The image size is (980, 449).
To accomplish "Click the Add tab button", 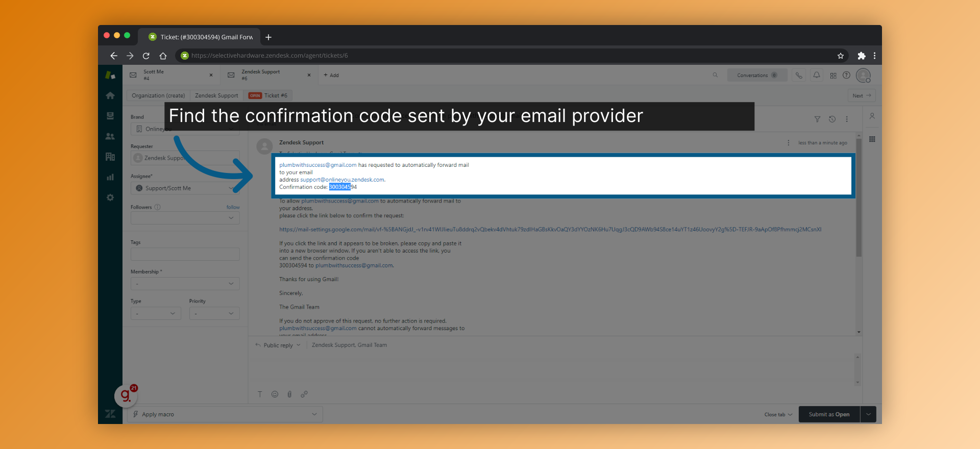I will (331, 75).
